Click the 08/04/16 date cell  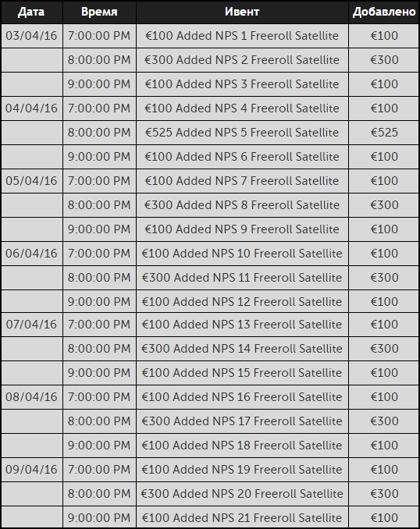[x=31, y=397]
